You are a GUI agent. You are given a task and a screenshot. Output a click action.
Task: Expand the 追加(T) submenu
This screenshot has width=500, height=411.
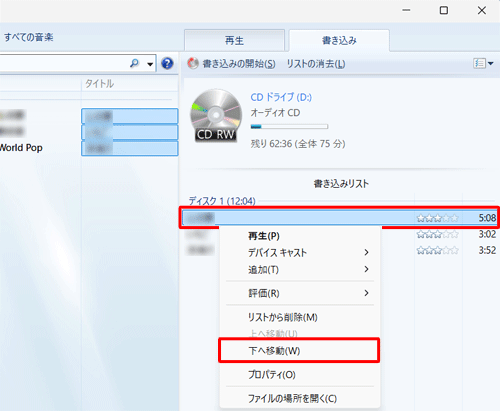[263, 269]
